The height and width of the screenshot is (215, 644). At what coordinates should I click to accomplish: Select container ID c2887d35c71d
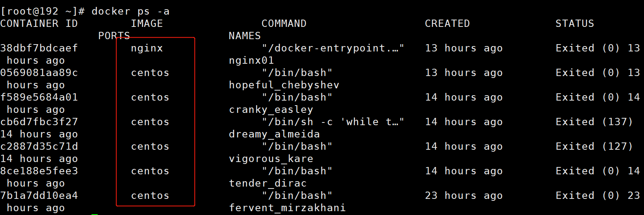pyautogui.click(x=39, y=146)
